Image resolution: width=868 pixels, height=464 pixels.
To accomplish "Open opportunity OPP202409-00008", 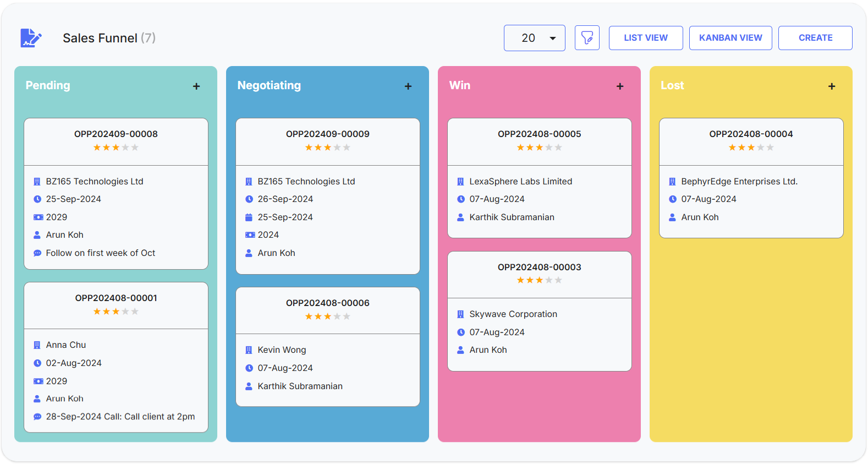I will click(116, 134).
